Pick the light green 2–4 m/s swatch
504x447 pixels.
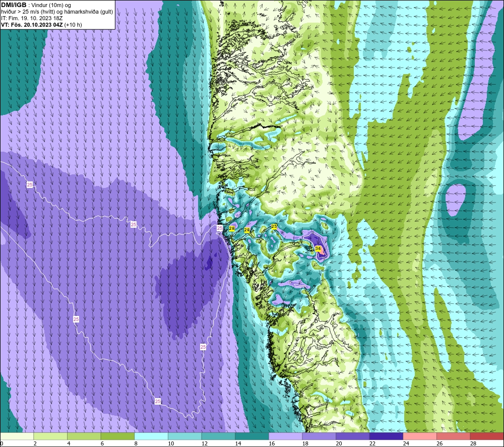pyautogui.click(x=50, y=436)
